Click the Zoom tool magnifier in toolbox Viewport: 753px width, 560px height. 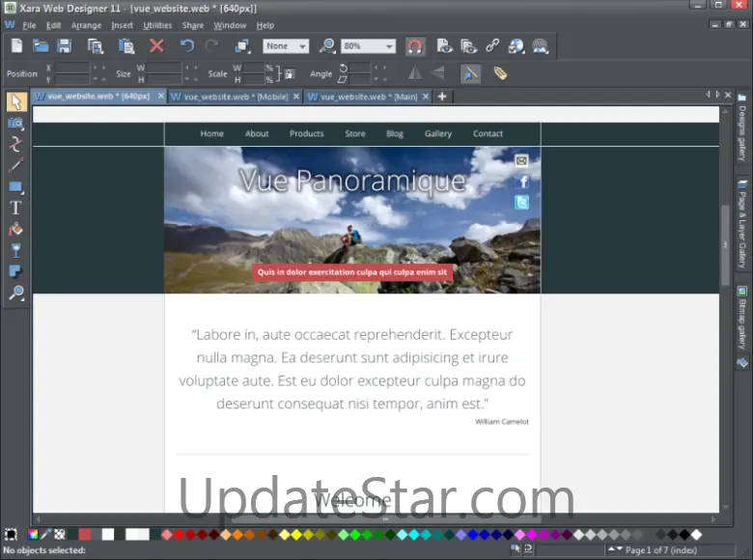click(15, 294)
